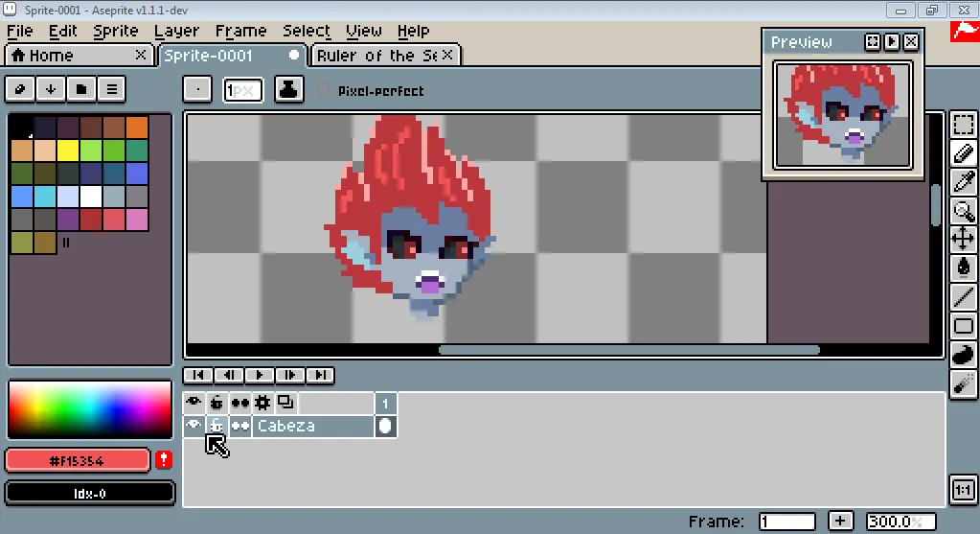Image resolution: width=980 pixels, height=534 pixels.
Task: Select the Rectangle shape tool
Action: pos(963,326)
